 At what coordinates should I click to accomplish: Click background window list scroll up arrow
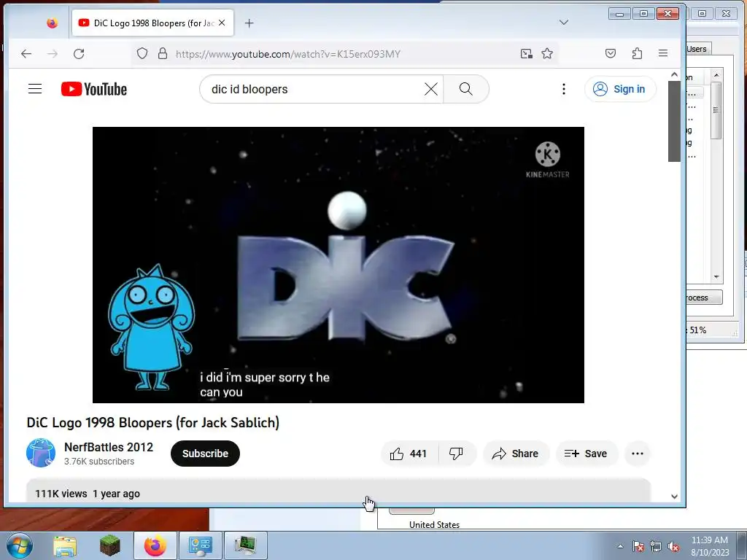coord(716,74)
